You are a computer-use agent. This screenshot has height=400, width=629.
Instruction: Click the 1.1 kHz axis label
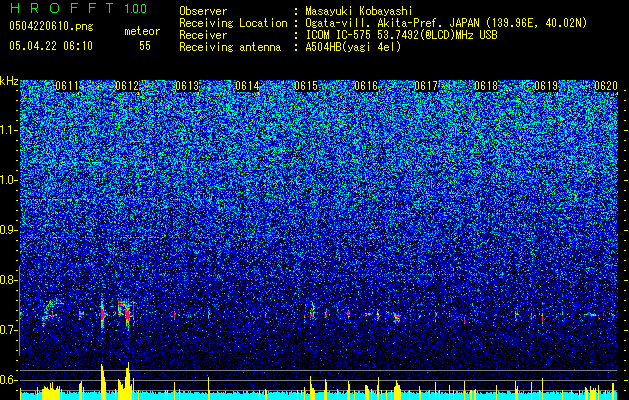[8, 130]
